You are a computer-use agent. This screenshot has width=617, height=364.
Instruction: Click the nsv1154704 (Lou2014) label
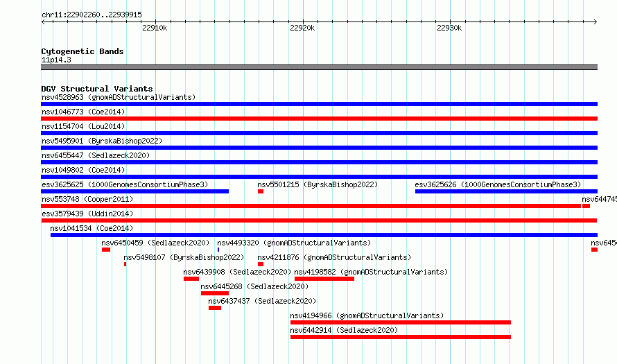83,126
